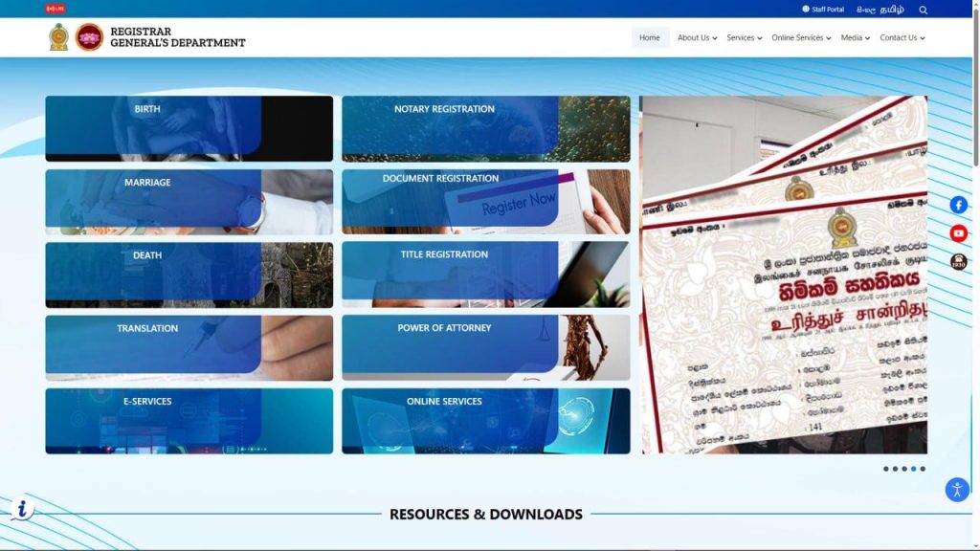Click the Registrar General's lotus logo
This screenshot has width=980, height=551.
tap(89, 37)
